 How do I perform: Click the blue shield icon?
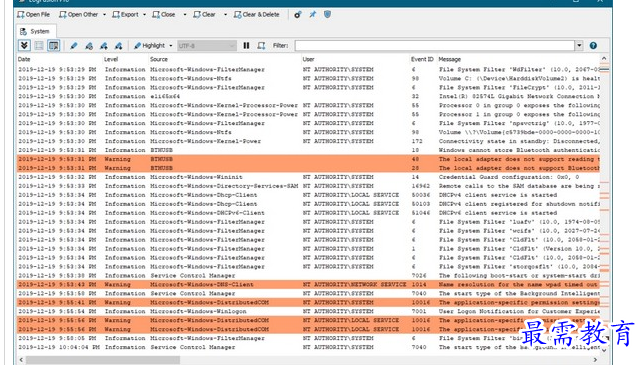click(x=327, y=15)
